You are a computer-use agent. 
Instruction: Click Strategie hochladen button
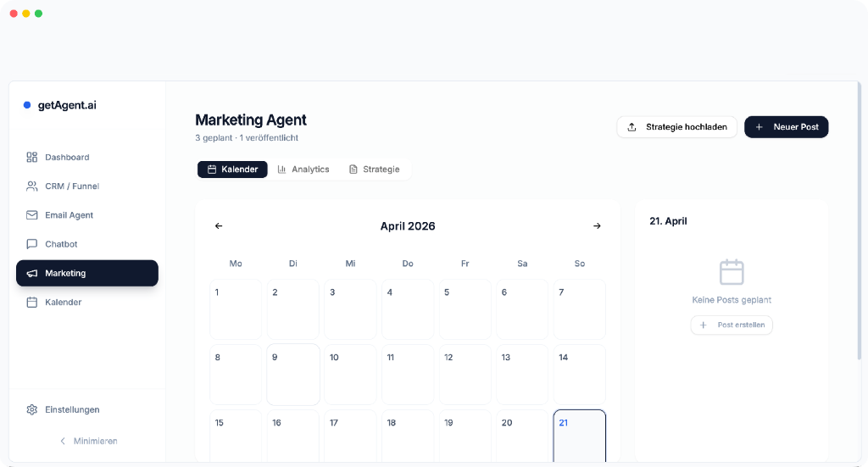pyautogui.click(x=677, y=127)
